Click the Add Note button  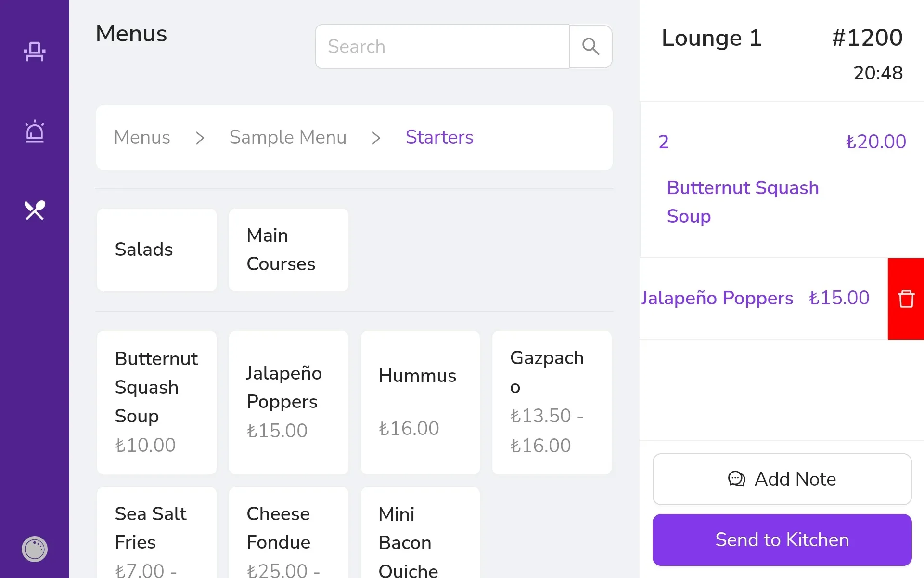click(782, 479)
